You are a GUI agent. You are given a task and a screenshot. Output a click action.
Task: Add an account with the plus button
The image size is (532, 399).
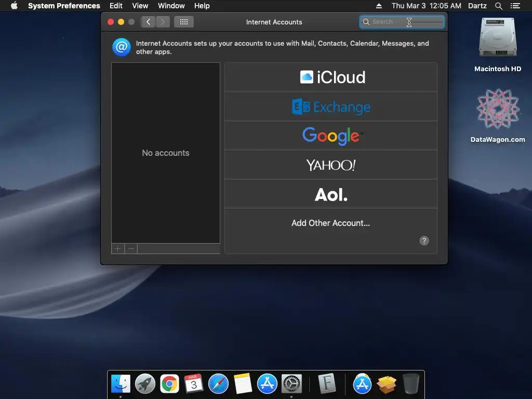pos(118,249)
